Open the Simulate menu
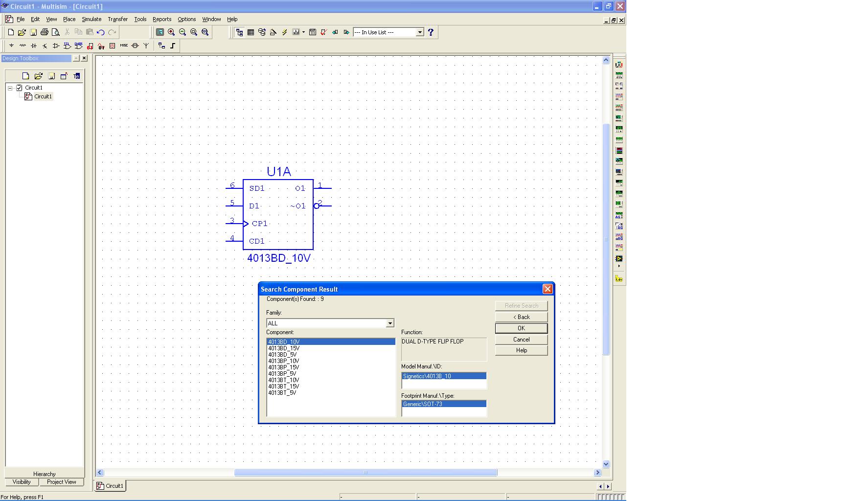Image resolution: width=868 pixels, height=501 pixels. [91, 19]
